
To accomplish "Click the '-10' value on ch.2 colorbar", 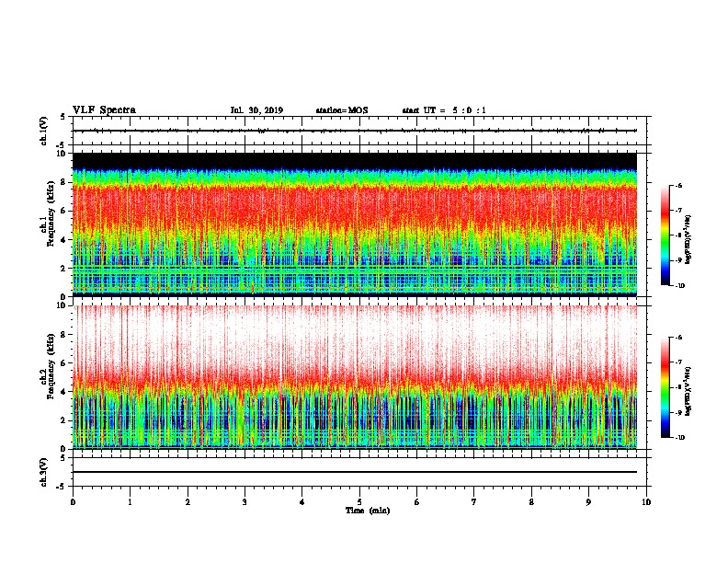I will coord(679,438).
